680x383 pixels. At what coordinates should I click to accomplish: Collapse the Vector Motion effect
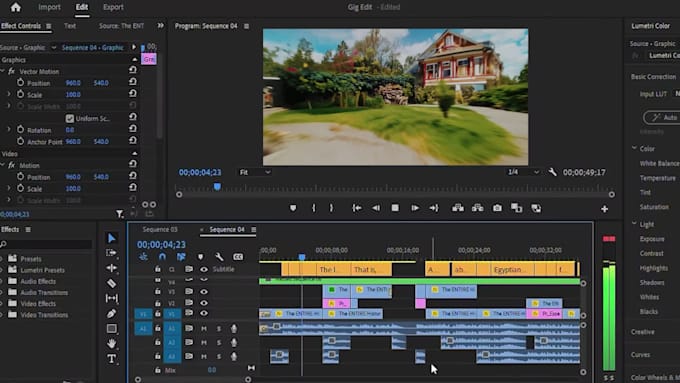pos(3,71)
